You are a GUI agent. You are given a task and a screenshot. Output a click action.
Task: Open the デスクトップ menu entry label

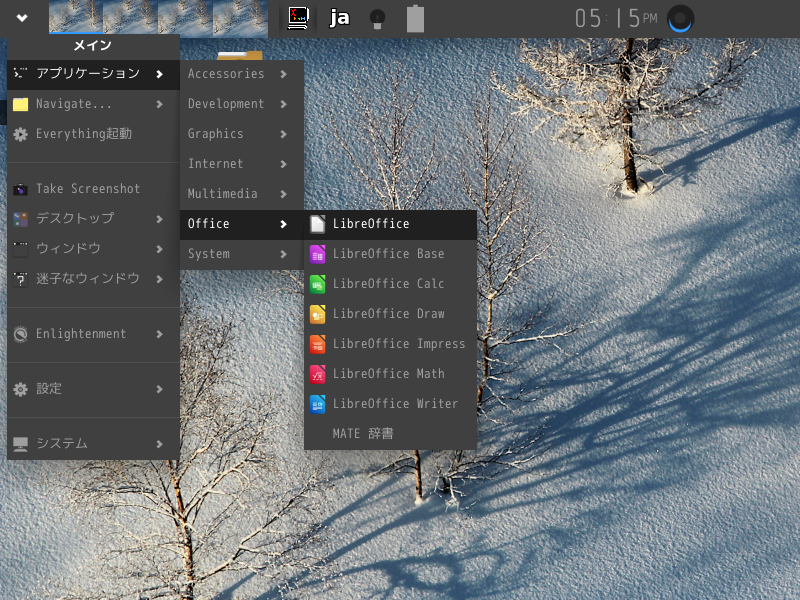[x=75, y=219]
